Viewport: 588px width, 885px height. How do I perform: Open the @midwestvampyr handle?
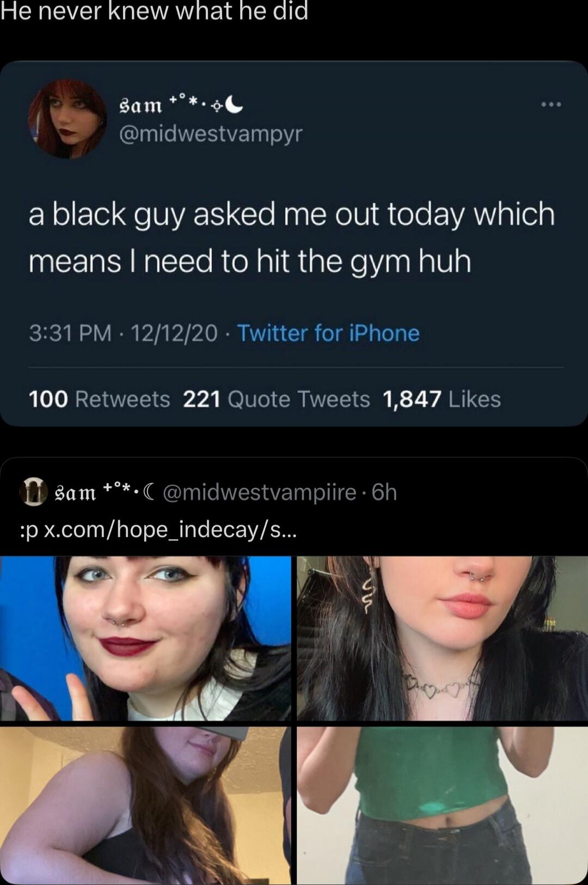[211, 133]
